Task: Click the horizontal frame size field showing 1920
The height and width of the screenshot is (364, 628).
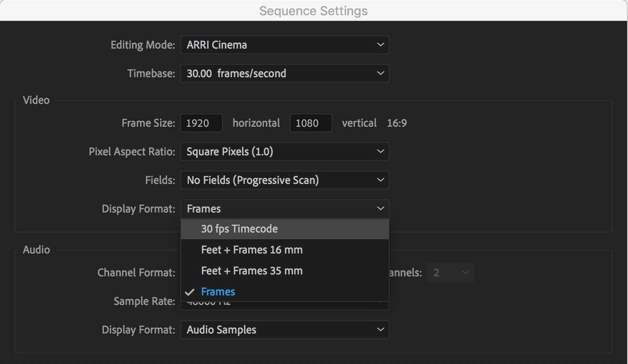Action: pos(201,123)
